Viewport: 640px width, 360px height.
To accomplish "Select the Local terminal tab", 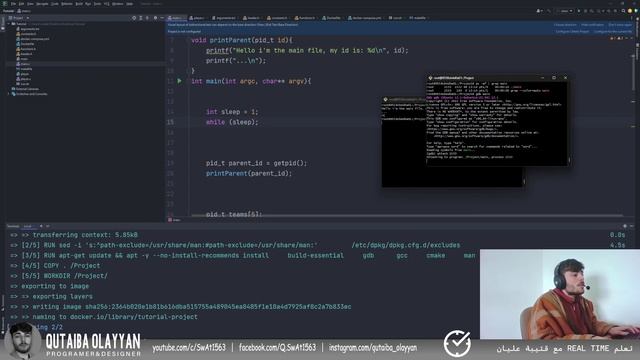I will coord(27,226).
